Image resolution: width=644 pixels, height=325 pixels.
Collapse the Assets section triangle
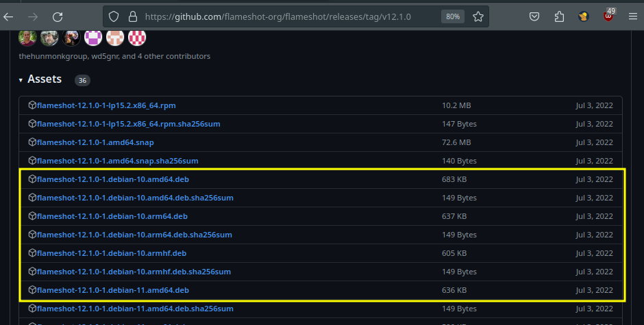click(x=21, y=80)
